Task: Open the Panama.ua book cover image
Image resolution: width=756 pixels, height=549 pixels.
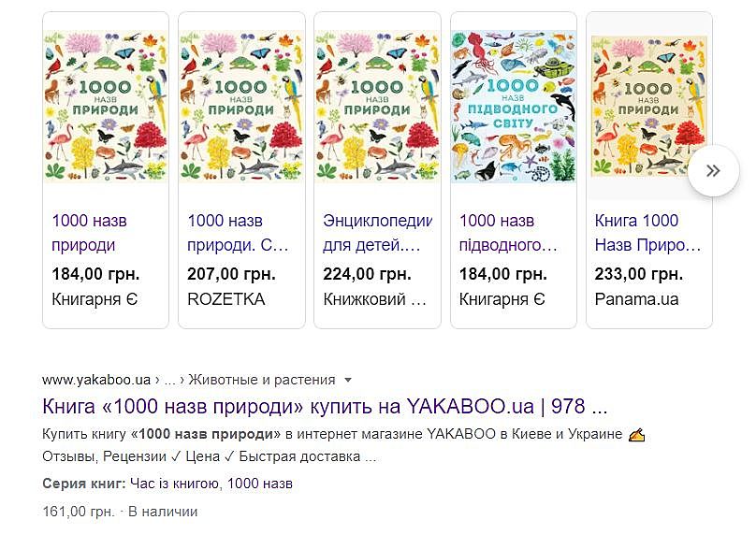Action: [x=646, y=106]
